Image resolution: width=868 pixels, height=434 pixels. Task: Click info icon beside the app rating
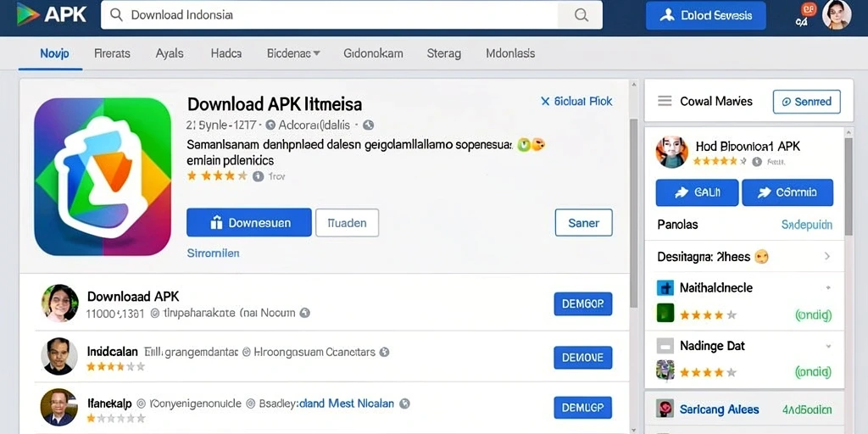[x=258, y=176]
